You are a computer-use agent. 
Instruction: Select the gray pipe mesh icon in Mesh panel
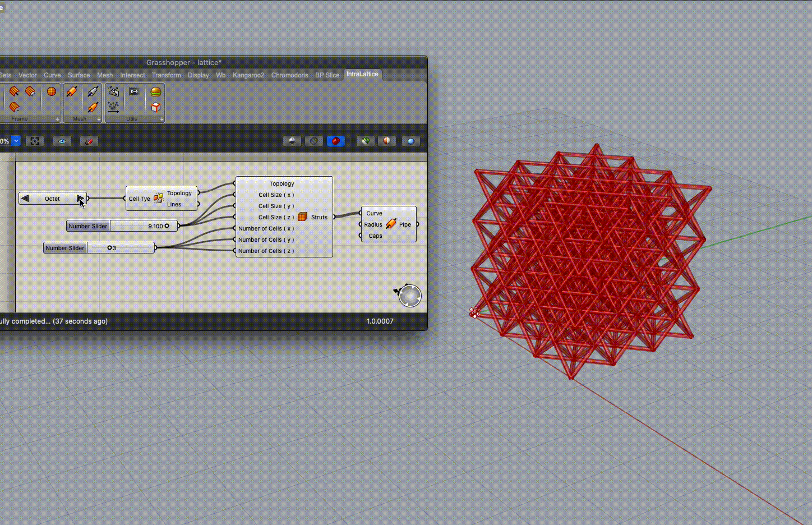coord(93,91)
